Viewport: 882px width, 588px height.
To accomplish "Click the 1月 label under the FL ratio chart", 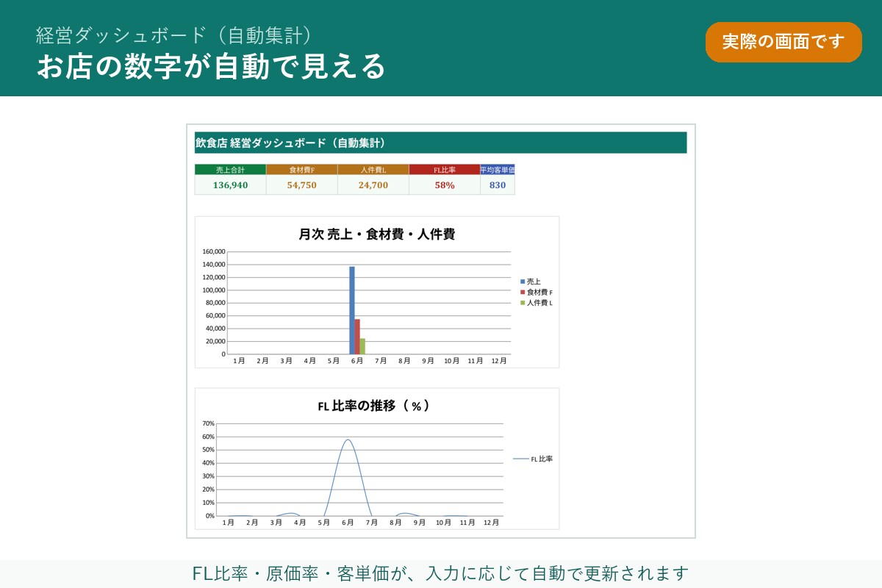I will pyautogui.click(x=229, y=523).
